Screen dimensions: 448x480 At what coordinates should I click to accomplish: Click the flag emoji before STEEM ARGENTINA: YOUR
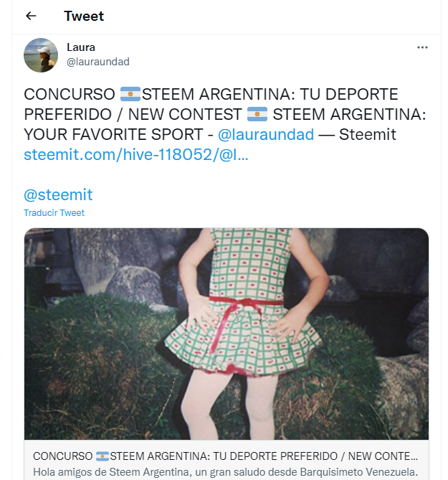pyautogui.click(x=257, y=114)
